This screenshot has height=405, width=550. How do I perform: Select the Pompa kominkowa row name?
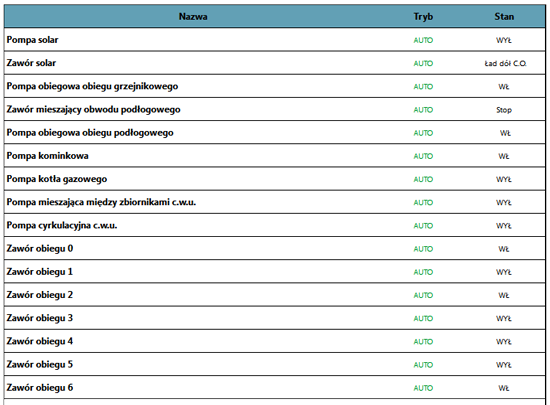point(47,156)
